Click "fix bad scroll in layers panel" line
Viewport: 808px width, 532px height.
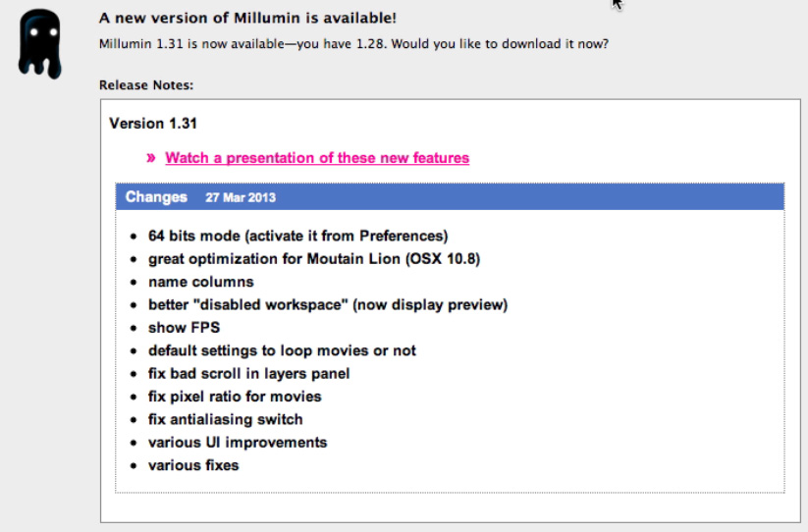(x=248, y=373)
